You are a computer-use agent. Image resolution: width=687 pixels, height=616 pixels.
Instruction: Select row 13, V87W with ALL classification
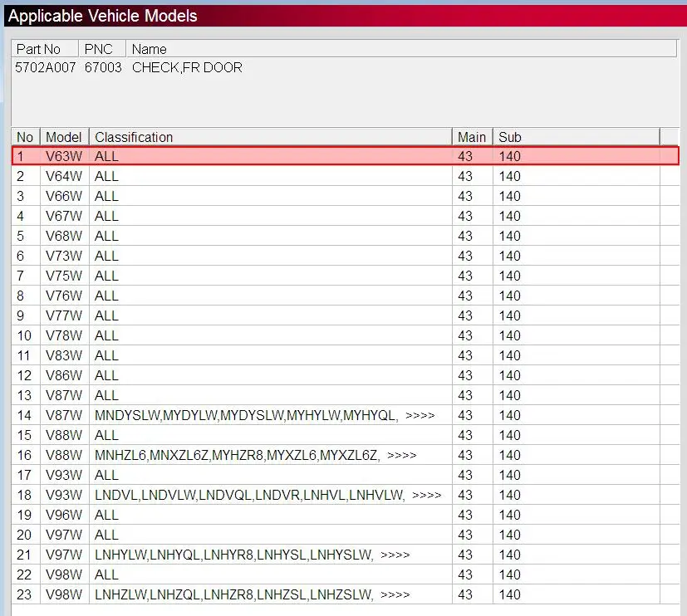346,395
